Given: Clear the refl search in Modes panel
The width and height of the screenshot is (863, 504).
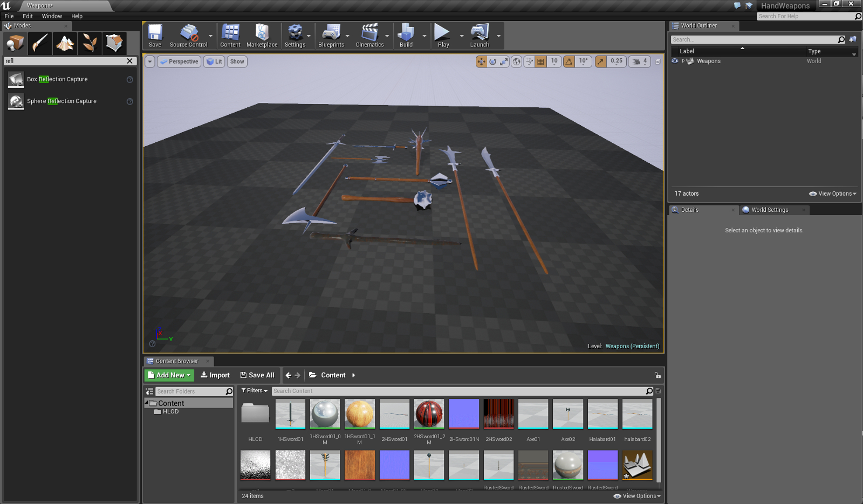Looking at the screenshot, I should click(129, 61).
